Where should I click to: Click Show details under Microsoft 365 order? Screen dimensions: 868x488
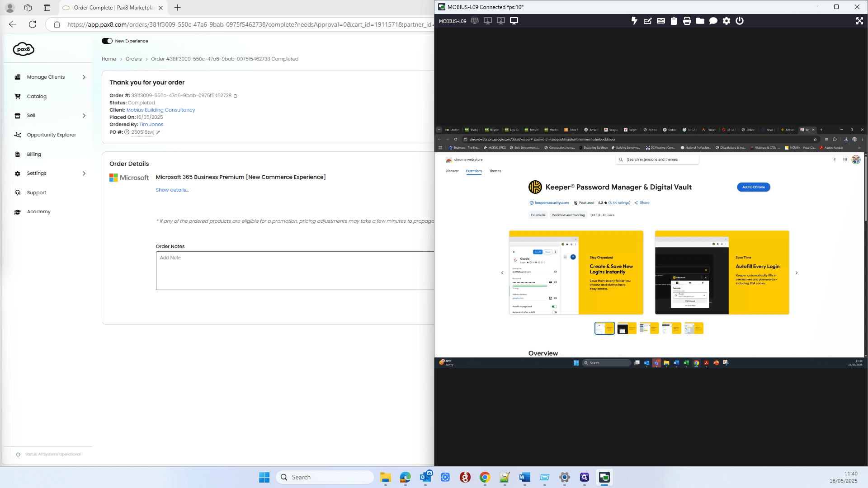pos(172,190)
